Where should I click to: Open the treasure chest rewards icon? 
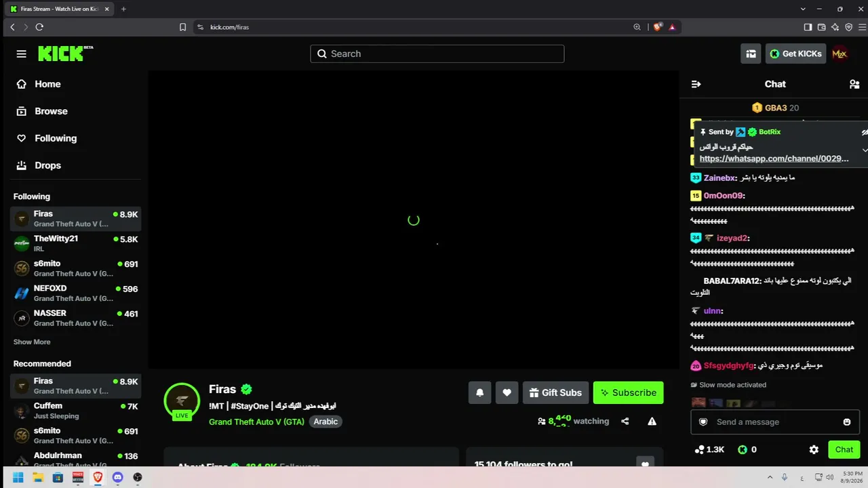pos(751,54)
